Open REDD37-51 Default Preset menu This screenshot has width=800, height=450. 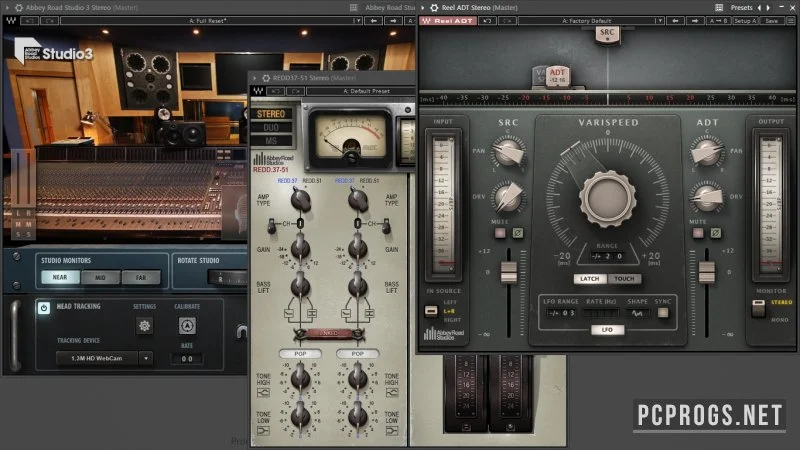(x=361, y=91)
